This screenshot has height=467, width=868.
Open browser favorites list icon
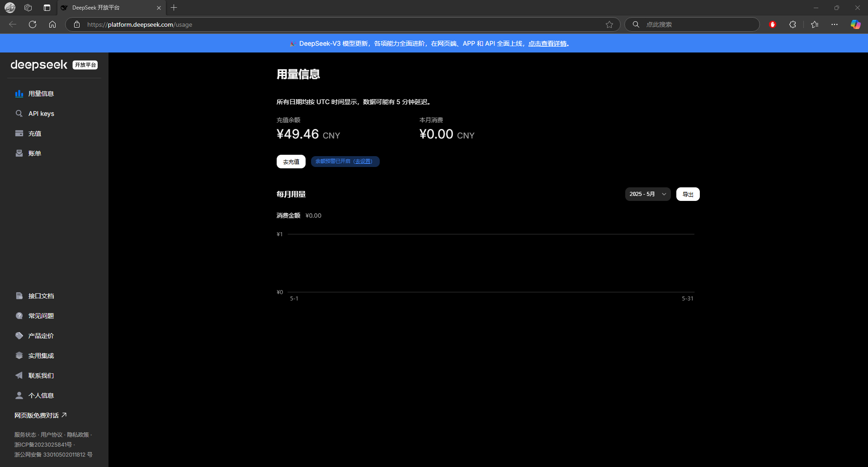[815, 24]
